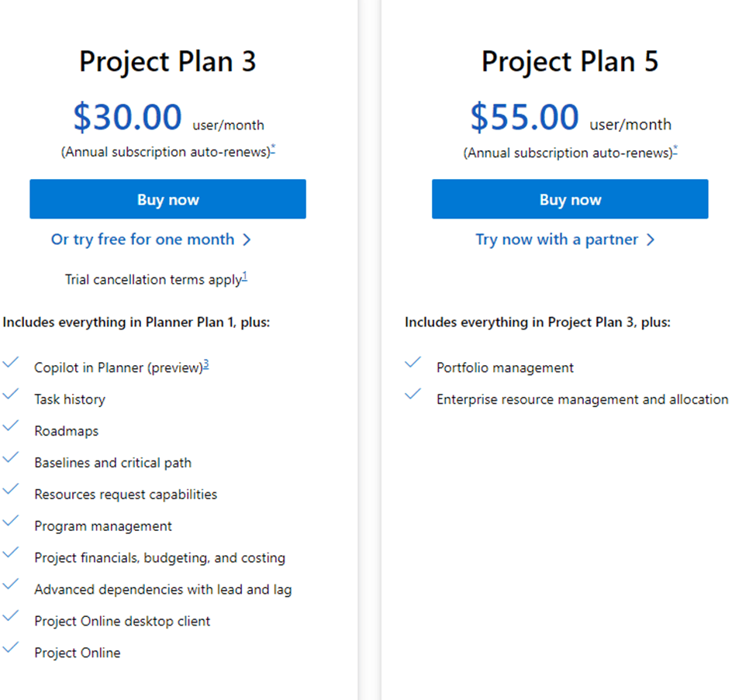The width and height of the screenshot is (756, 700).
Task: Select the checkmark next to Project Online desktop client
Action: click(12, 616)
